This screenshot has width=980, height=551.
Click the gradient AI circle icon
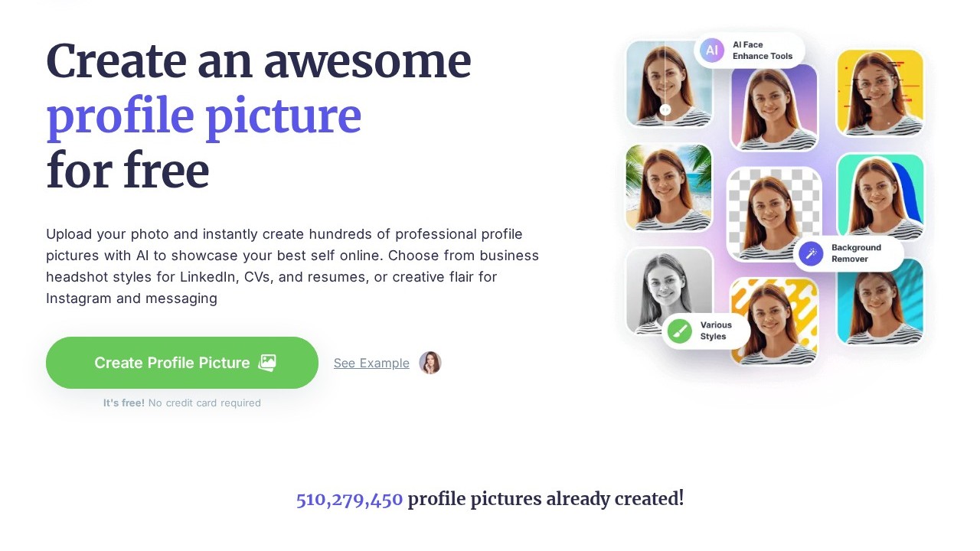[711, 51]
